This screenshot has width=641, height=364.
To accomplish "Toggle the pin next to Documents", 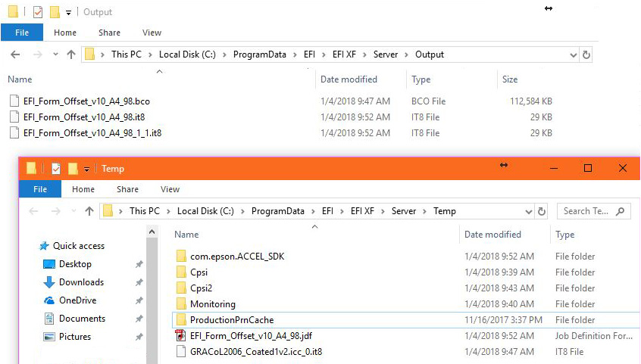I will click(139, 319).
